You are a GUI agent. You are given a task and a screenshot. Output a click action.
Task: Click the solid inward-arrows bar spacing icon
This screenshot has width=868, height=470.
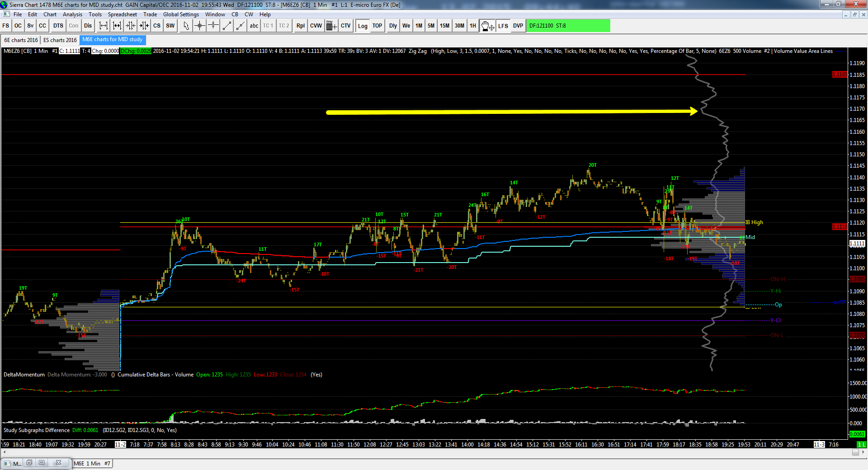pyautogui.click(x=144, y=26)
